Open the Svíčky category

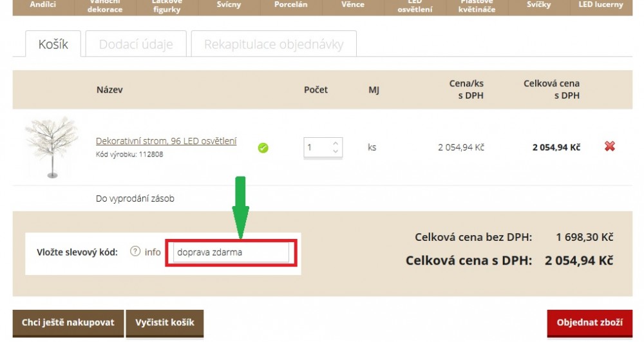[x=539, y=5]
